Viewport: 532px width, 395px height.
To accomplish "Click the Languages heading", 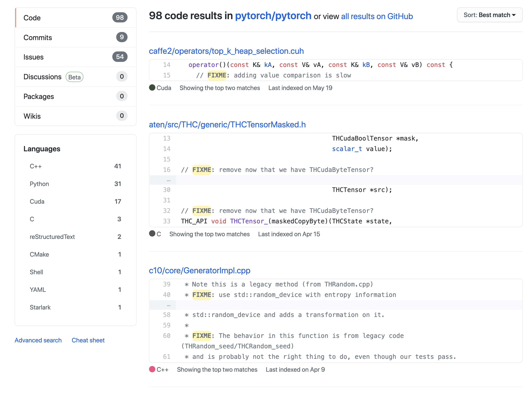I will pos(42,149).
